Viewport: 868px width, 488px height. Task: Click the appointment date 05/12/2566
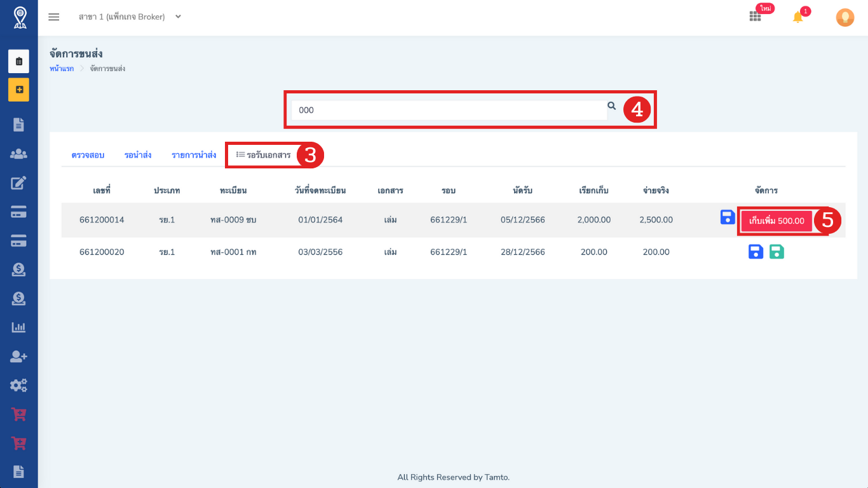click(x=522, y=220)
